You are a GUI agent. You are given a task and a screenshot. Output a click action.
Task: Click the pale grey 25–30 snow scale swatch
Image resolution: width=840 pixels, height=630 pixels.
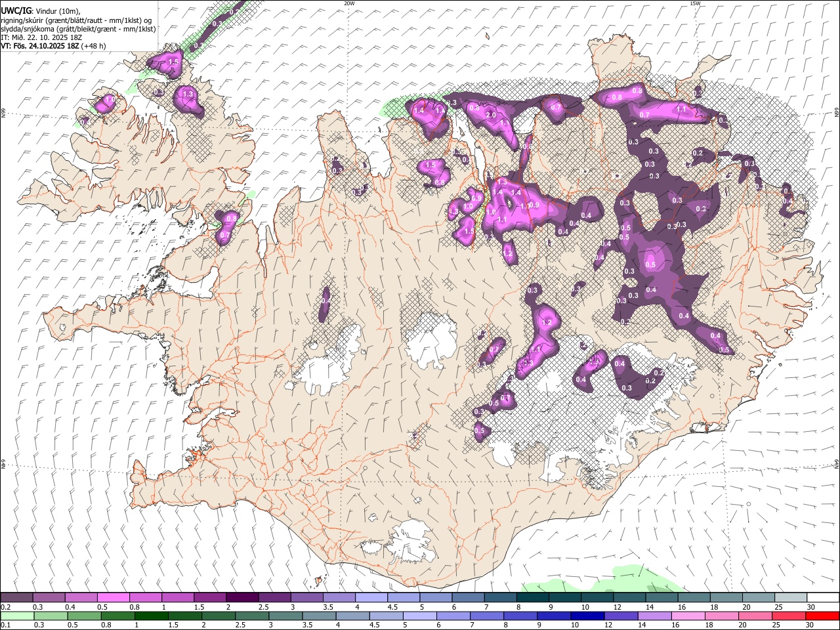click(x=791, y=598)
